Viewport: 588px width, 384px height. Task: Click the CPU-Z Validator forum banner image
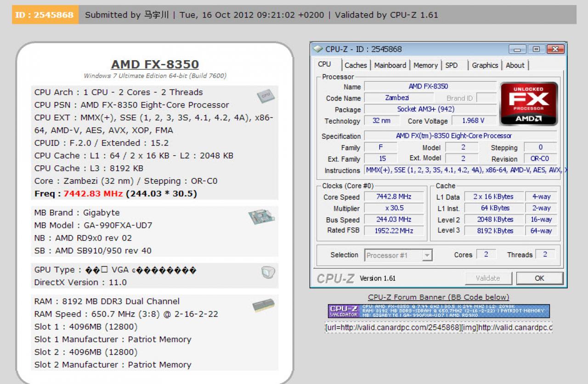pyautogui.click(x=439, y=311)
